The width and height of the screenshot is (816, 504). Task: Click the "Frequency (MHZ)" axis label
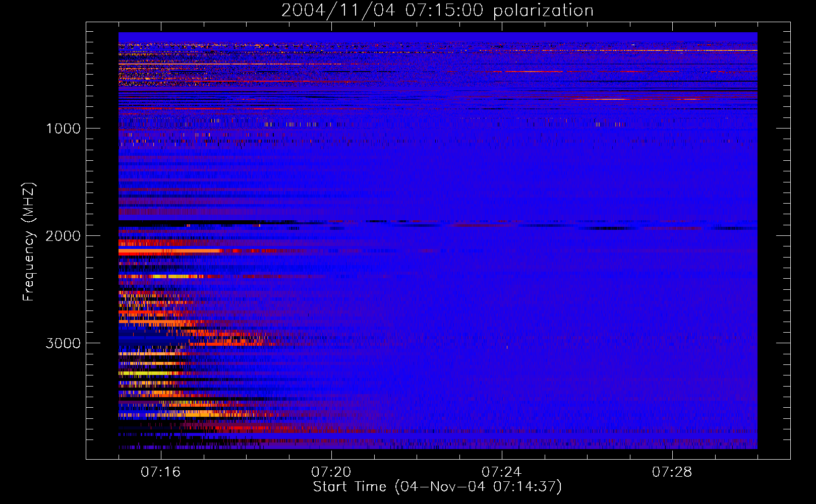(x=29, y=242)
